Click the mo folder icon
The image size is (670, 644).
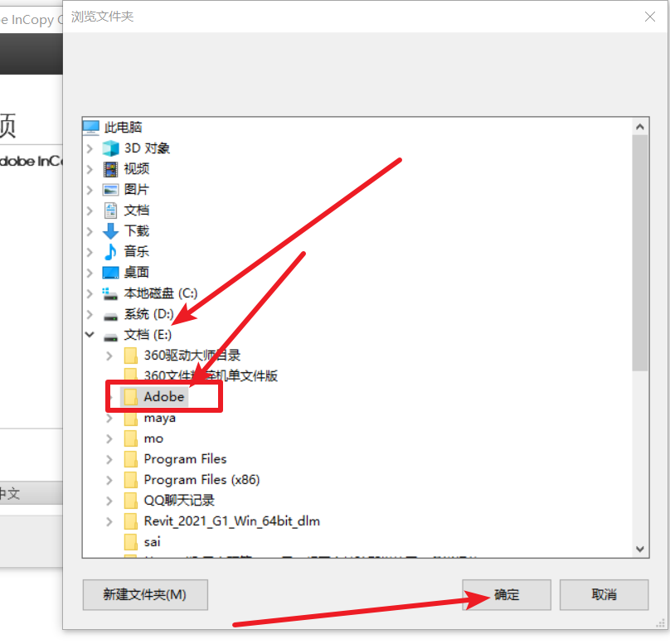coord(130,438)
